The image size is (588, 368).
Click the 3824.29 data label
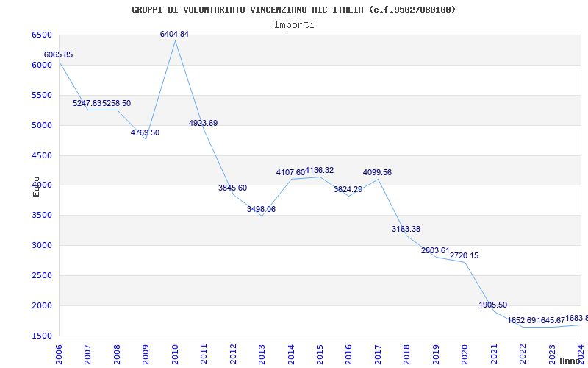(x=348, y=189)
